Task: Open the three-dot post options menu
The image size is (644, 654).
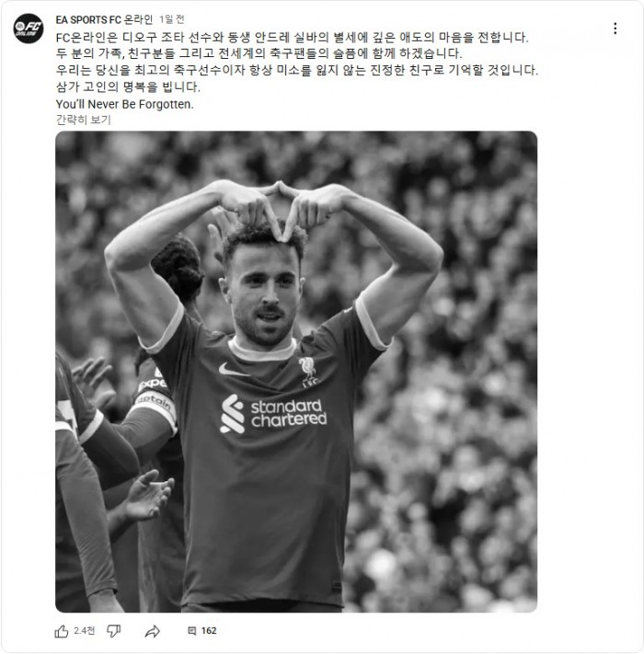Action: [x=615, y=29]
